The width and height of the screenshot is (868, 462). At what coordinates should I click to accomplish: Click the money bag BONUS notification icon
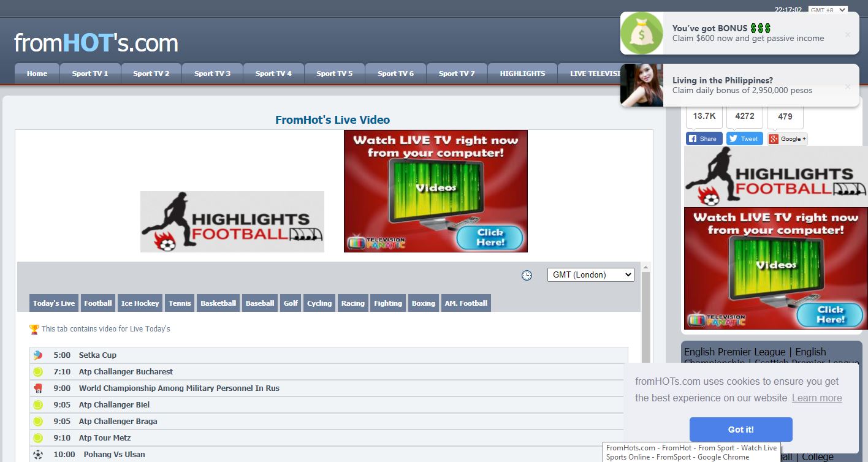pyautogui.click(x=642, y=33)
